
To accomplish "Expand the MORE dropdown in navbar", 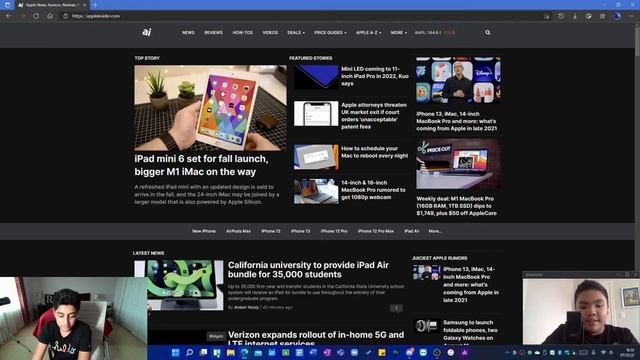I will point(398,33).
